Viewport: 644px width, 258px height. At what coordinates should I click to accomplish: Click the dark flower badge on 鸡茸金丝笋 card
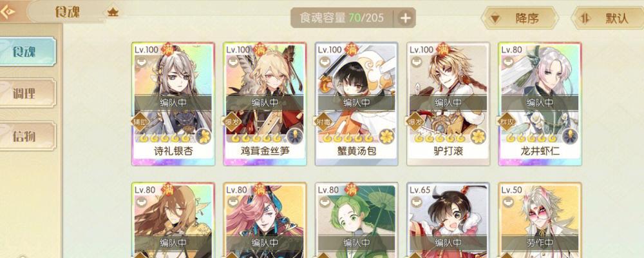[295, 136]
